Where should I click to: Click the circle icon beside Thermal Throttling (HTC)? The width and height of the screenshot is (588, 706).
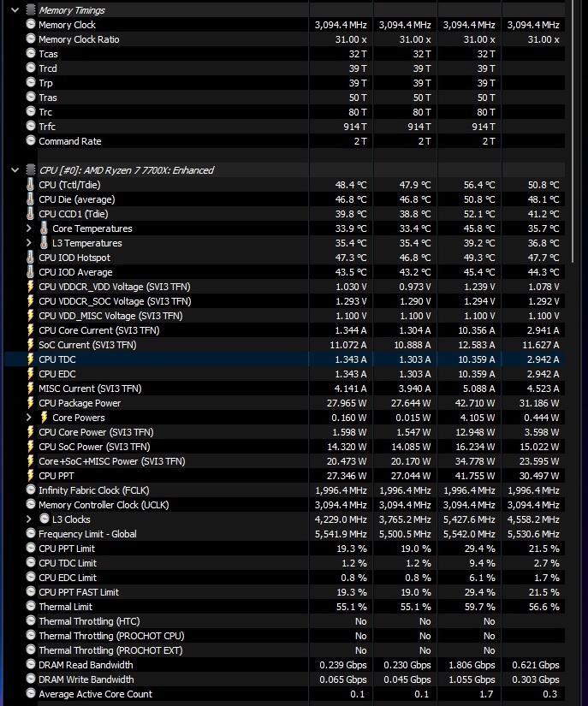[31, 621]
